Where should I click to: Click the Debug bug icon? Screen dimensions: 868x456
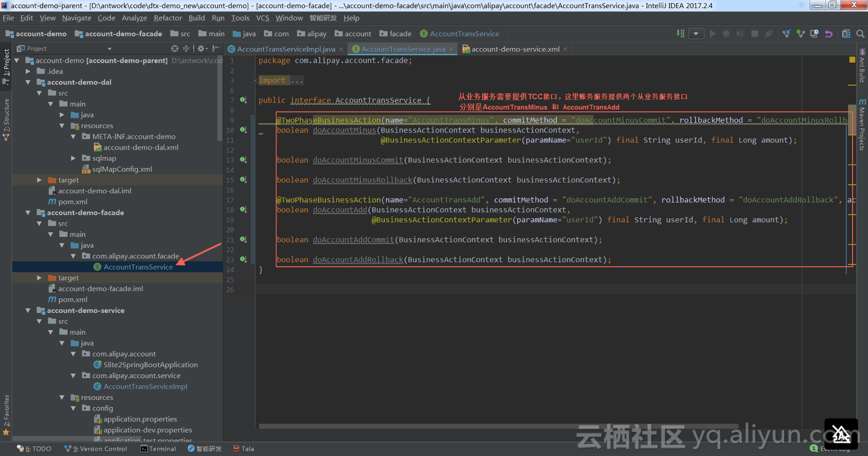tap(726, 34)
